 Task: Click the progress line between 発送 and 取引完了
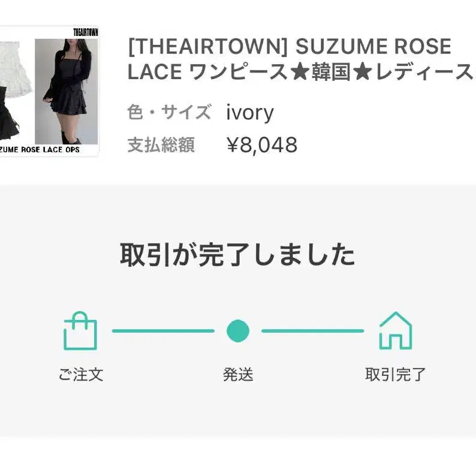(x=312, y=330)
